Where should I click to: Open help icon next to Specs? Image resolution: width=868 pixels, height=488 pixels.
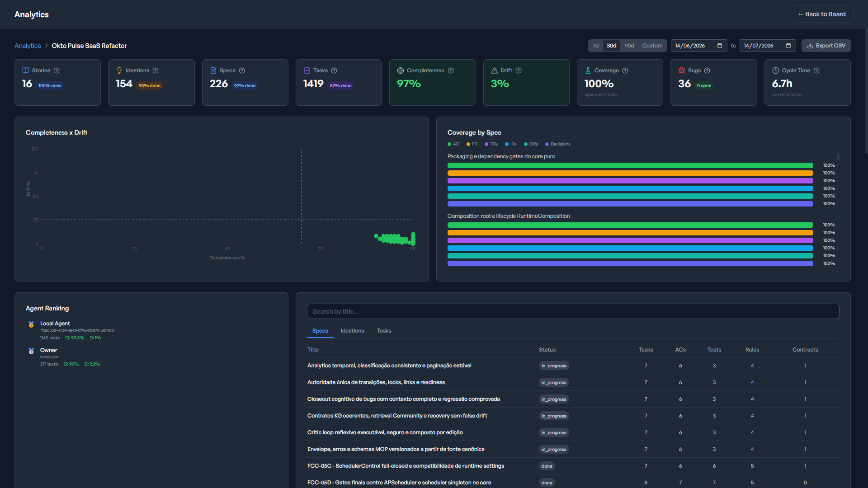[x=242, y=70]
